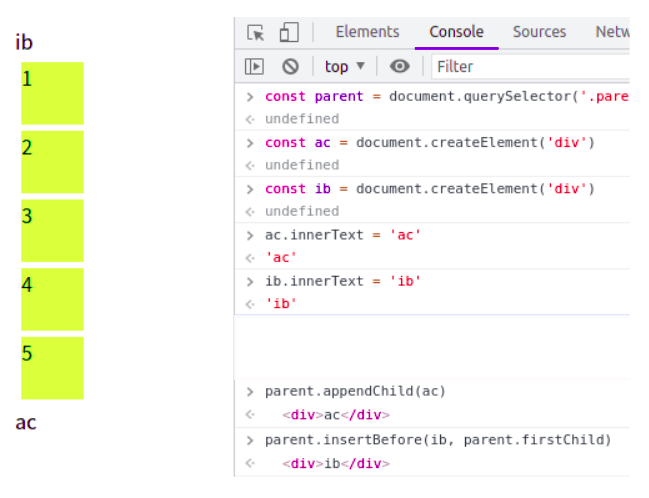Click the yellow box numbered 3
Viewport: 649px width, 498px height.
(53, 231)
